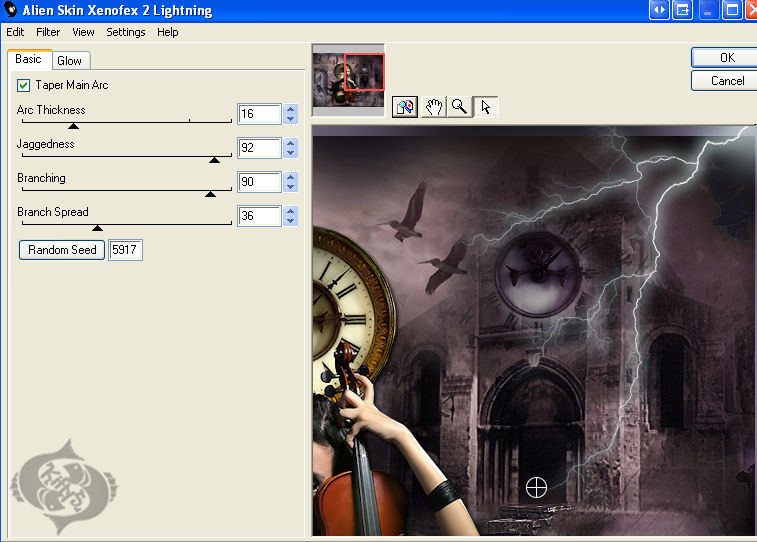The width and height of the screenshot is (757, 542).
Task: Decrease Branch Spread with down arrow
Action: tap(290, 221)
